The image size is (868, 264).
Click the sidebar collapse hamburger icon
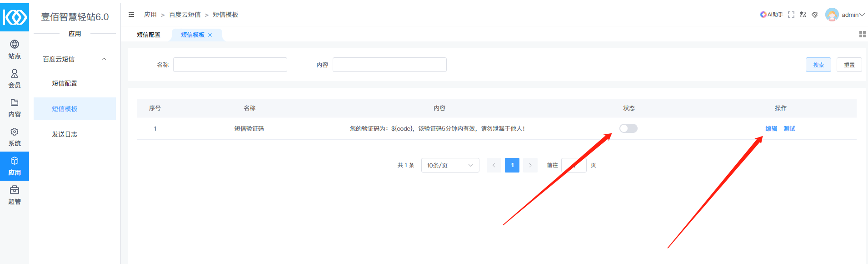tap(131, 15)
